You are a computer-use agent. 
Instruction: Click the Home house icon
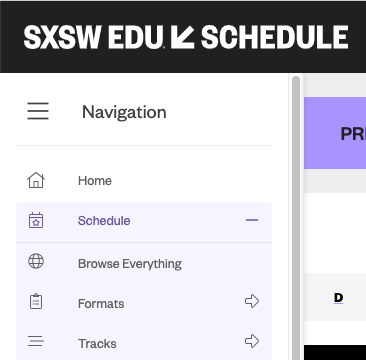36,180
